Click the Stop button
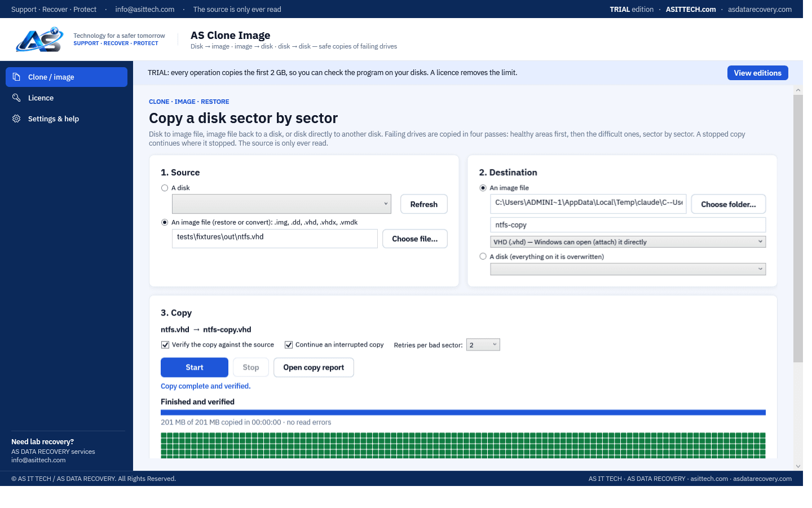The height and width of the screenshot is (508, 812). click(251, 367)
